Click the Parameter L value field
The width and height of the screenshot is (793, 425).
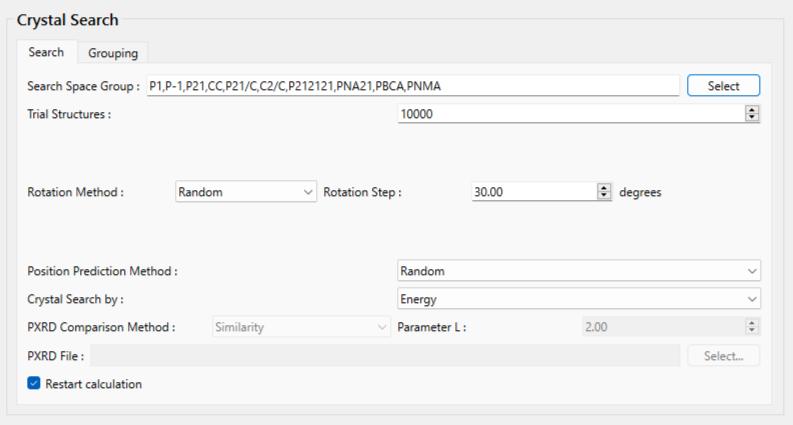660,327
